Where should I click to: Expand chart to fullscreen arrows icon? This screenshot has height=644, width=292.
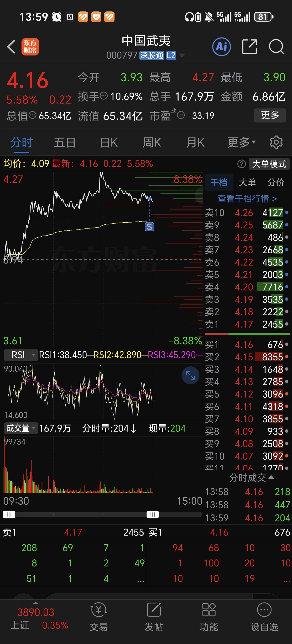(190, 375)
